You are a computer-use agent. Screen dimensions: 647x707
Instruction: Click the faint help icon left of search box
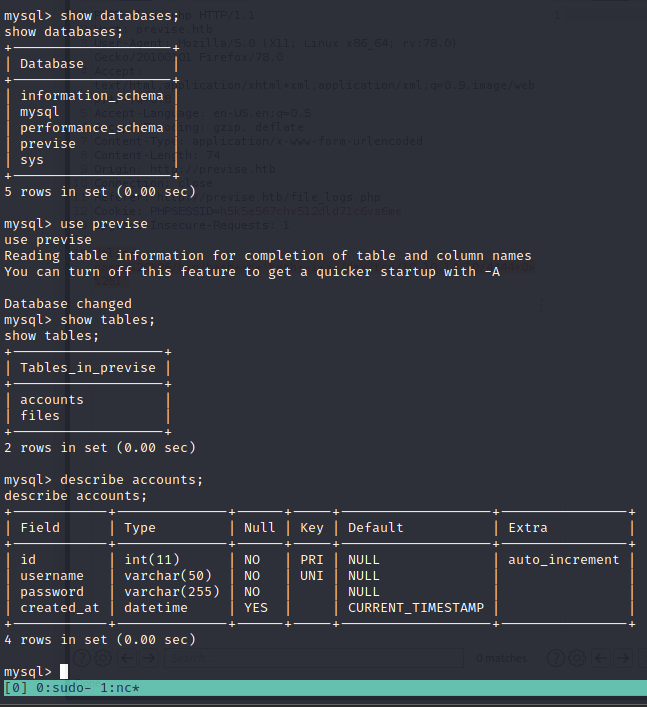point(82,658)
